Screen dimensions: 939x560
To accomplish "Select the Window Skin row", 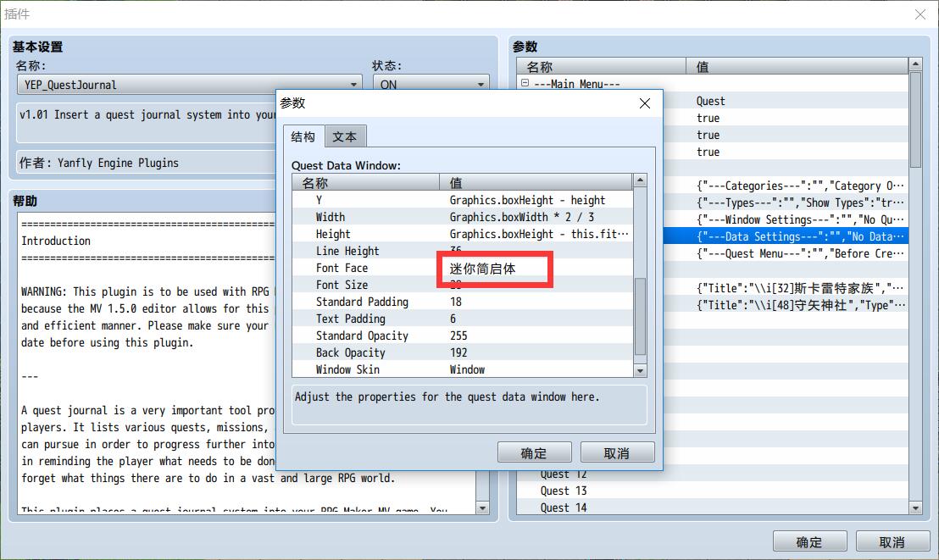I will pyautogui.click(x=463, y=369).
